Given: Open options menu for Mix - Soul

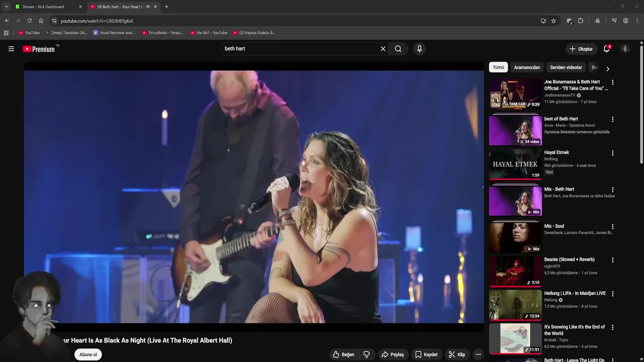Looking at the screenshot, I should pos(612,227).
